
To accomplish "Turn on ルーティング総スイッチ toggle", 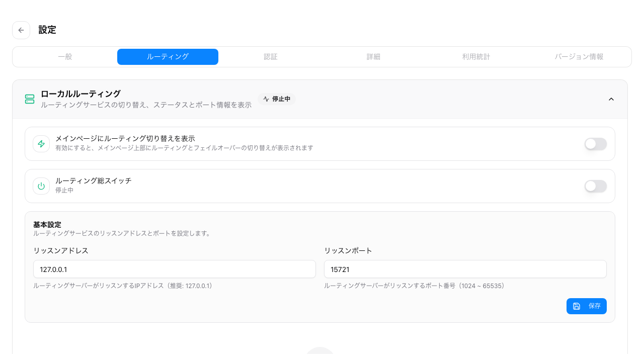I will pyautogui.click(x=596, y=186).
